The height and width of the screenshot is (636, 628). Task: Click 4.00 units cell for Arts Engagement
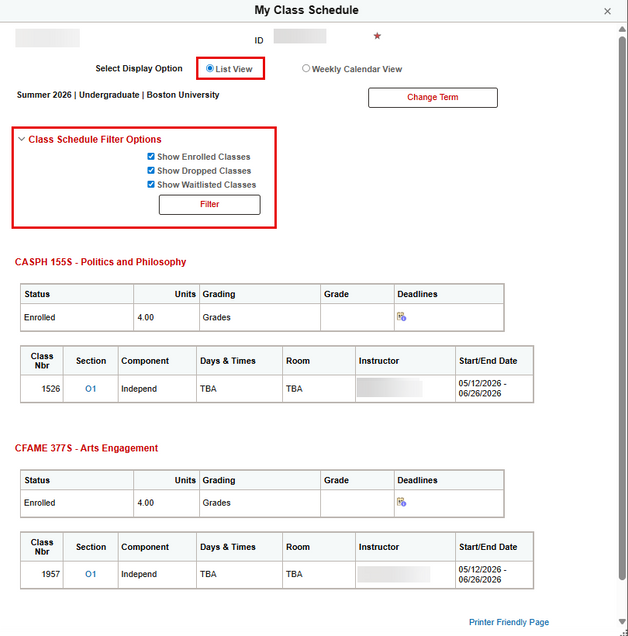click(x=166, y=503)
